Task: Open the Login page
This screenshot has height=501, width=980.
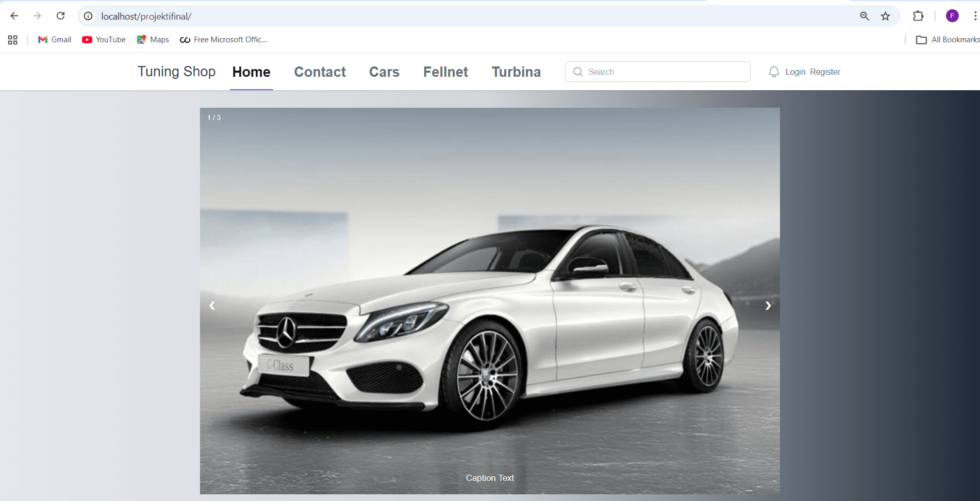Action: [795, 72]
